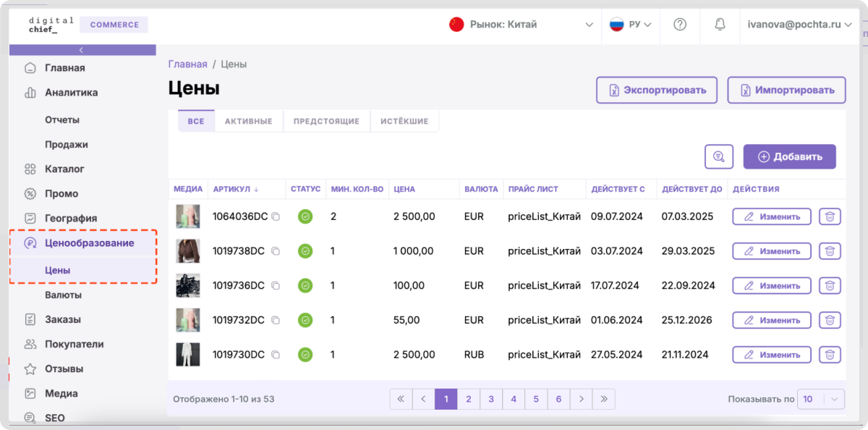Image resolution: width=868 pixels, height=430 pixels.
Task: Open the help question mark icon
Action: [680, 25]
